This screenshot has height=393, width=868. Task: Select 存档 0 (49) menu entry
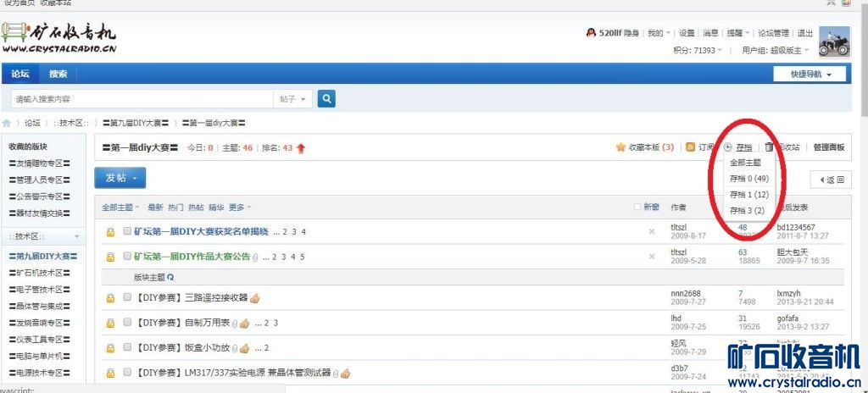coord(749,179)
